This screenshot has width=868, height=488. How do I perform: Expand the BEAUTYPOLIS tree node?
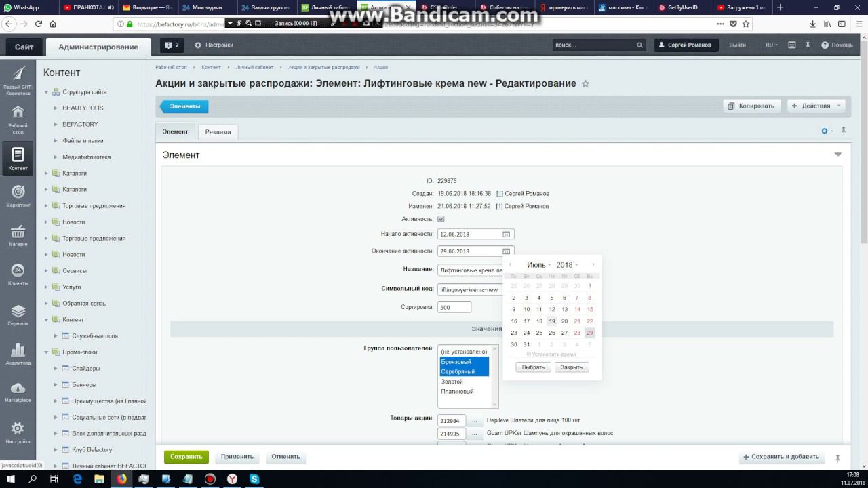56,108
